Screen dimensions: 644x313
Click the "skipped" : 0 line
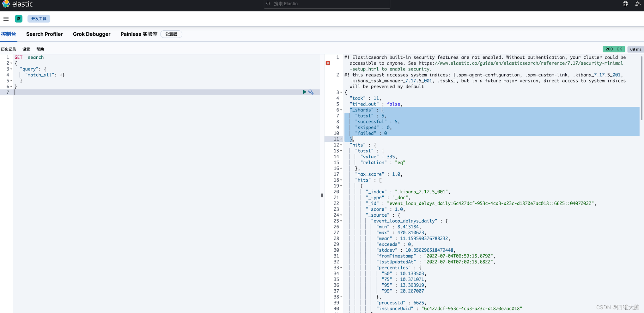374,128
